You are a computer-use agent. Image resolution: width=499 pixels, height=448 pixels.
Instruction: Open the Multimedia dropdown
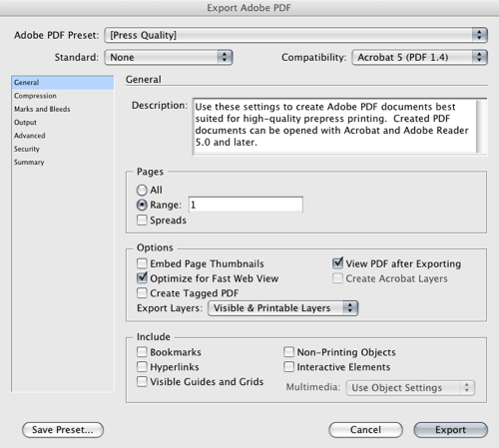pos(410,388)
